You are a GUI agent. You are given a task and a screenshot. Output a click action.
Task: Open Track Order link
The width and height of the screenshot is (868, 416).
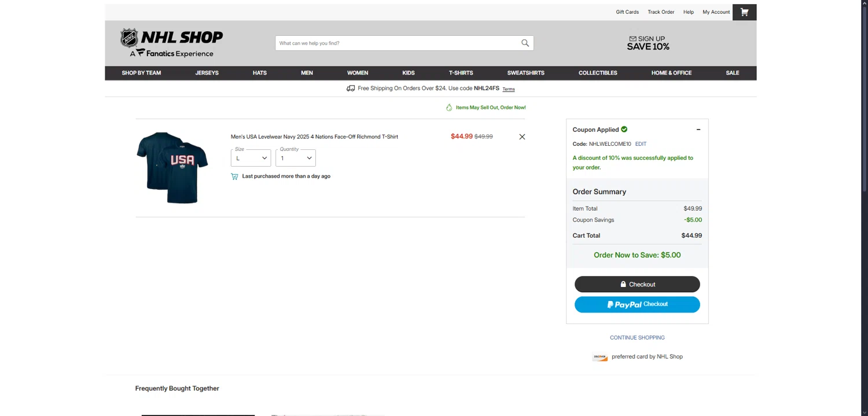661,12
